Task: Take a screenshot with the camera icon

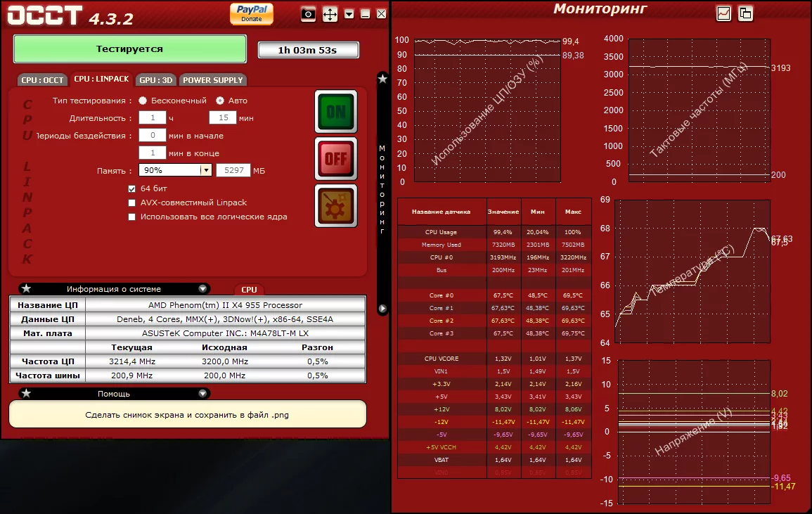Action: click(308, 14)
